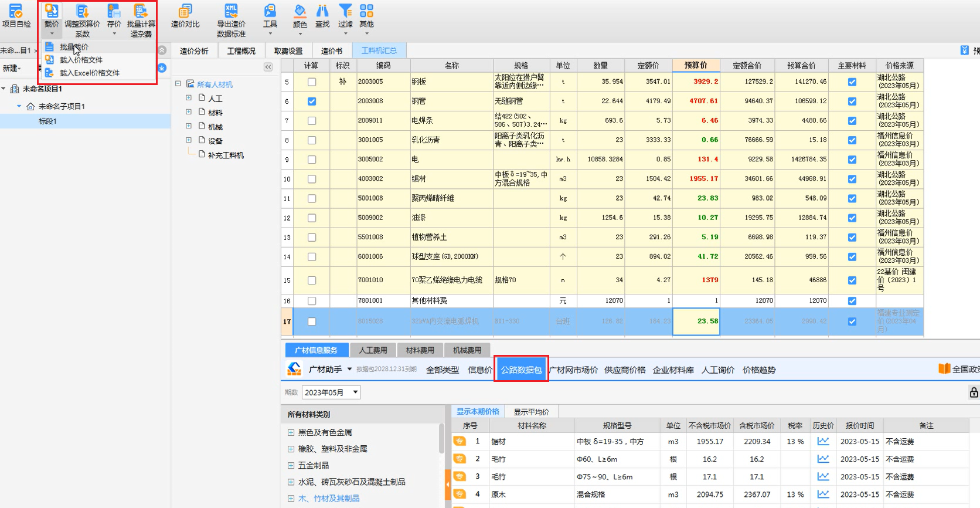Switch to 人工费用 tab
Screen dimensions: 980x508
click(373, 350)
